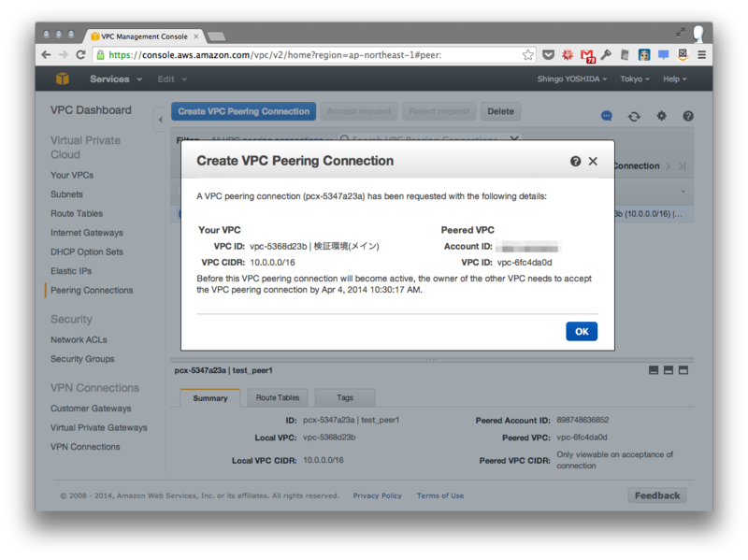Click the avatar picture extension icon
This screenshot has height=560, width=748.
[644, 55]
